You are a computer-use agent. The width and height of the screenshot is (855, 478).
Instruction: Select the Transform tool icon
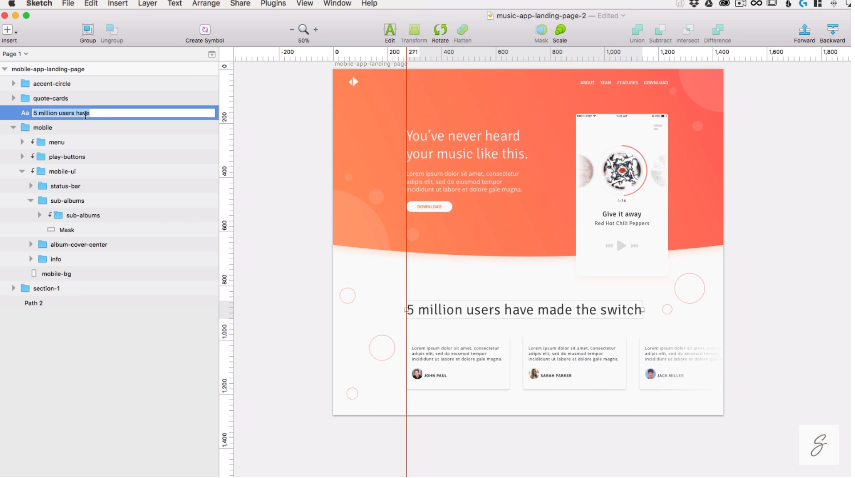(414, 29)
